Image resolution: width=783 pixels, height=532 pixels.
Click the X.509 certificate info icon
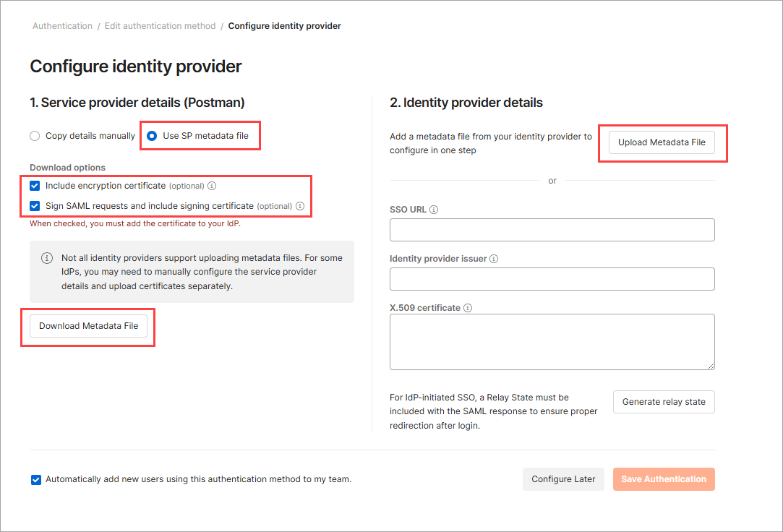coord(467,308)
